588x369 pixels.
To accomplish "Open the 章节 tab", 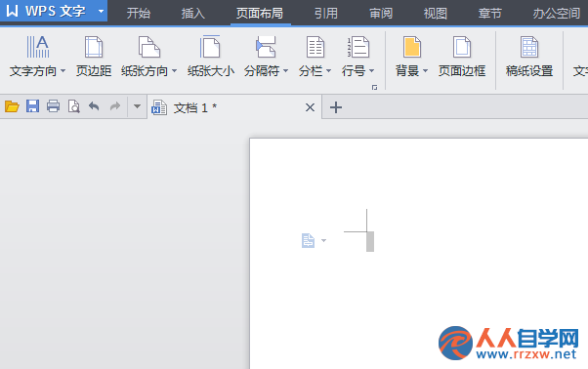I will [489, 13].
